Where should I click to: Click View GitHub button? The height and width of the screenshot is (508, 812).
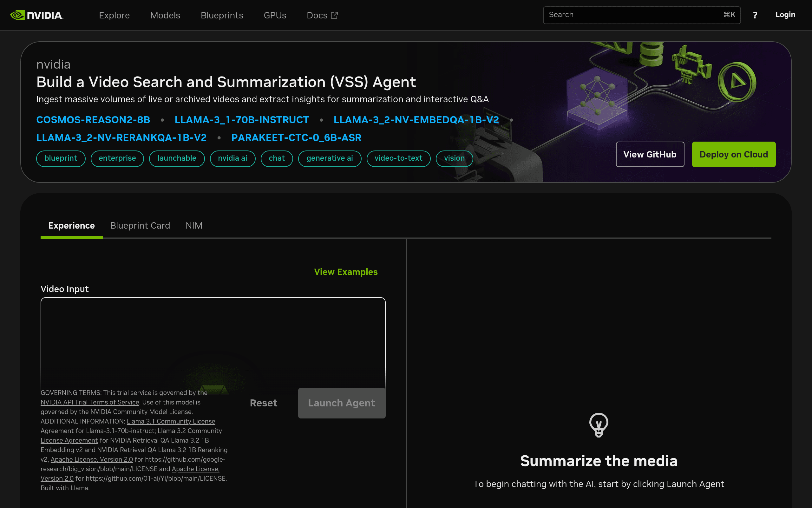(x=650, y=154)
